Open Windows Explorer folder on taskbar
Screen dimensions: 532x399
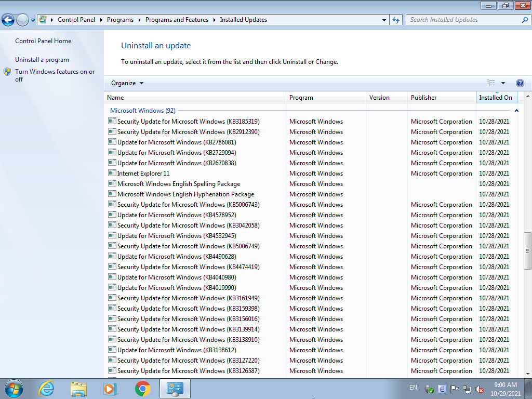point(78,388)
